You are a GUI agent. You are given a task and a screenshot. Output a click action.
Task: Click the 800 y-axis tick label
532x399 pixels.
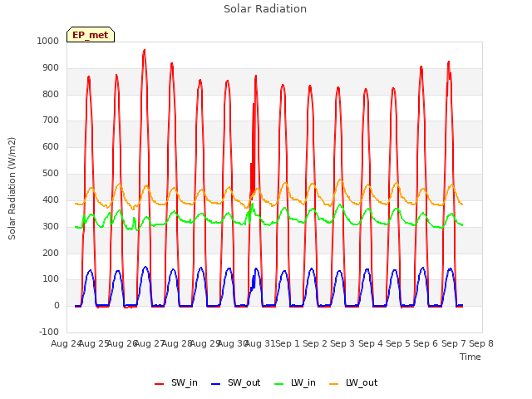[51, 94]
